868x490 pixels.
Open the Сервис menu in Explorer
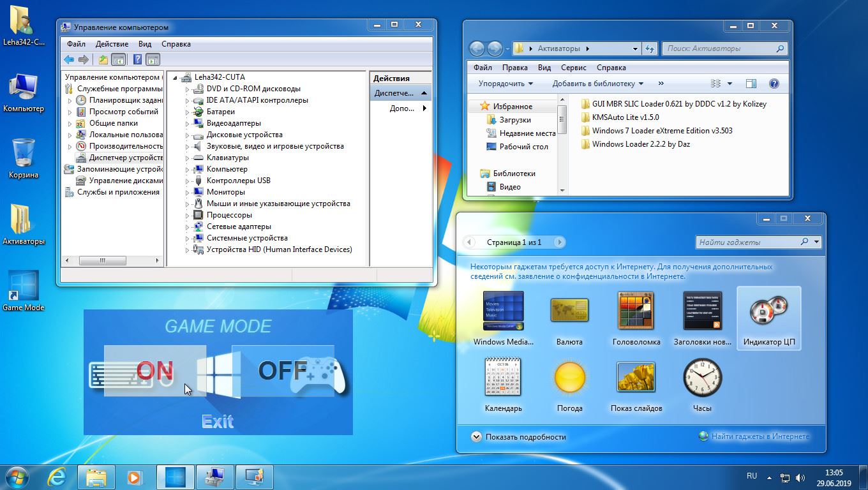click(x=573, y=68)
